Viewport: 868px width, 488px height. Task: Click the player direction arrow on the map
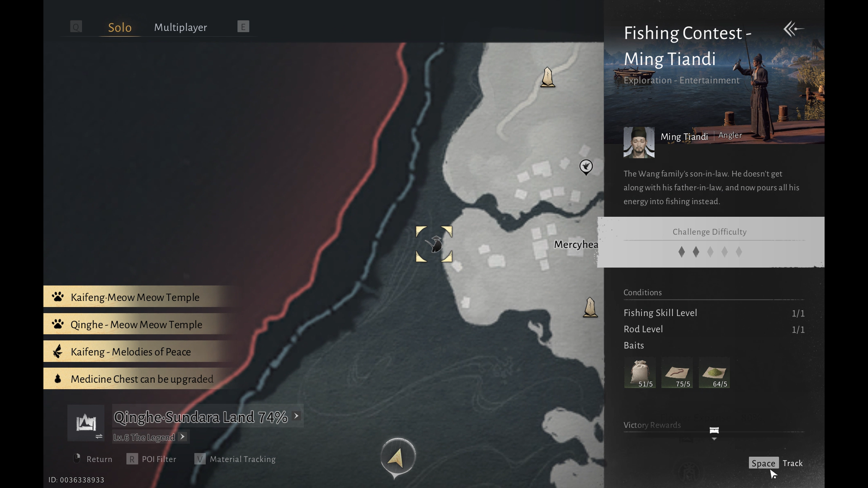tap(397, 458)
